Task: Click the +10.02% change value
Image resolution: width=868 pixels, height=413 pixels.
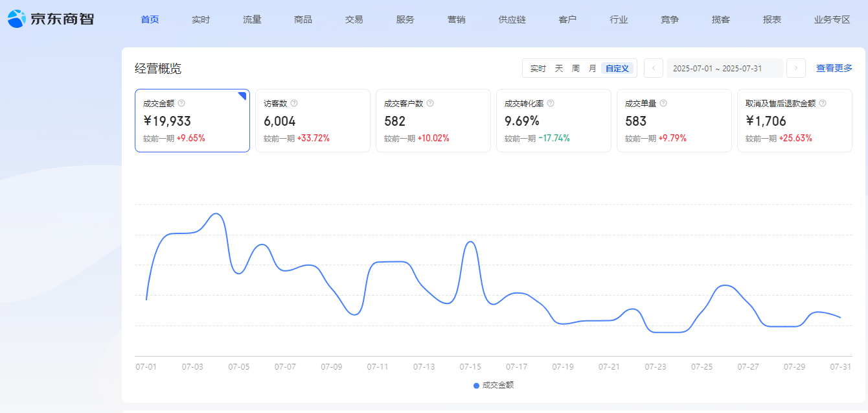Action: (x=433, y=138)
